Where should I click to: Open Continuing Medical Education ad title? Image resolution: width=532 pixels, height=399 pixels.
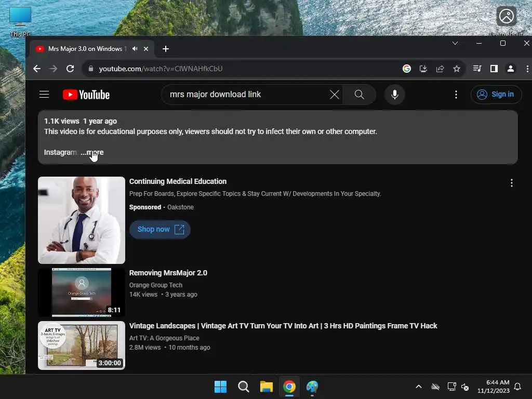(x=178, y=181)
